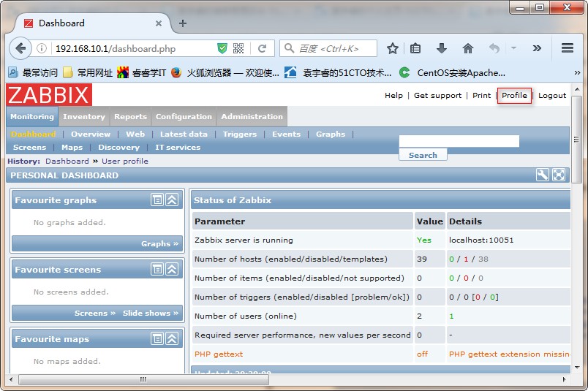Open the site information icon in address bar

click(42, 48)
